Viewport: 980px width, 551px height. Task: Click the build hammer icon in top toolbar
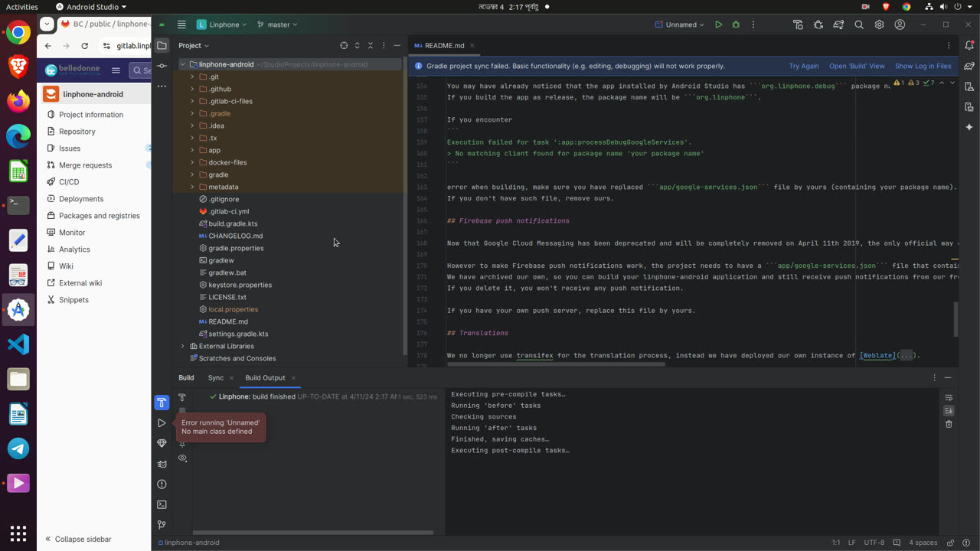pyautogui.click(x=798, y=24)
